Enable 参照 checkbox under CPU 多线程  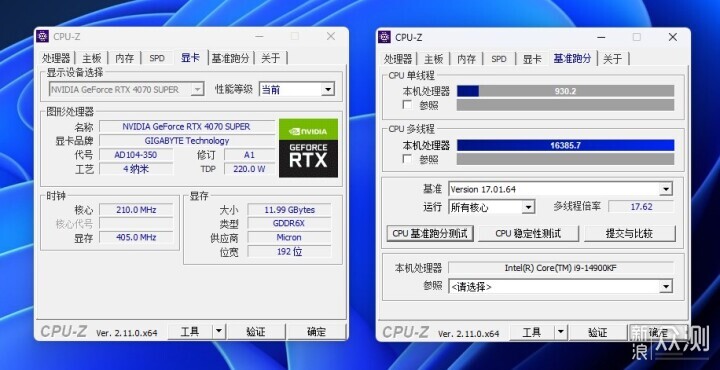click(x=407, y=159)
